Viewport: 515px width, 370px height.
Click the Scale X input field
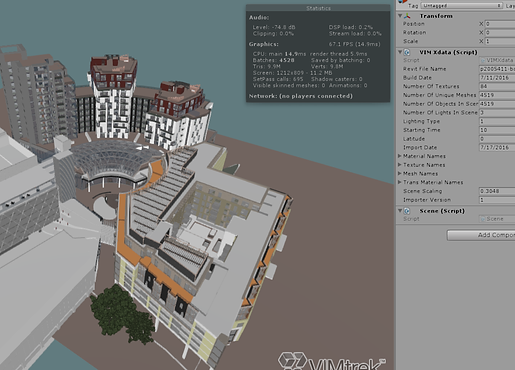500,41
